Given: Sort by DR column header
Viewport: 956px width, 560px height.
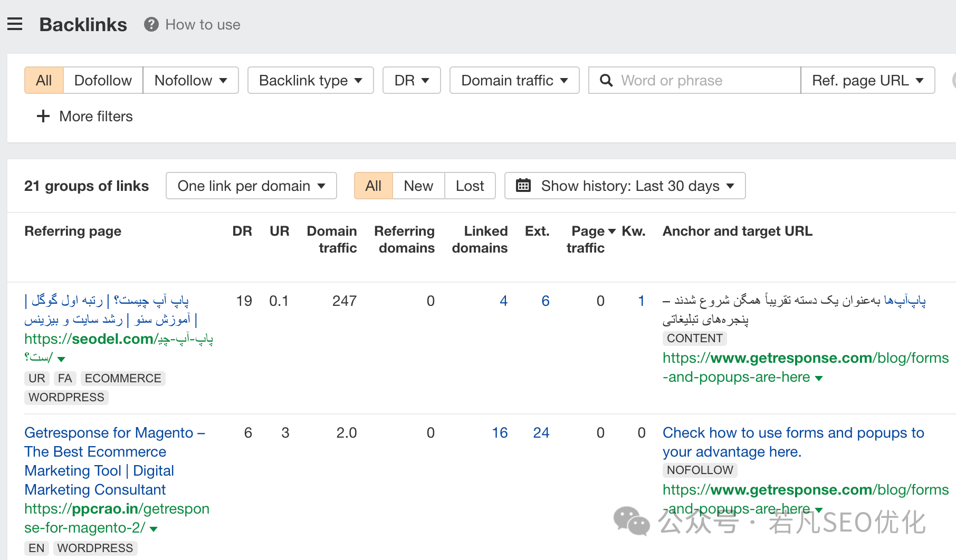Looking at the screenshot, I should point(242,231).
